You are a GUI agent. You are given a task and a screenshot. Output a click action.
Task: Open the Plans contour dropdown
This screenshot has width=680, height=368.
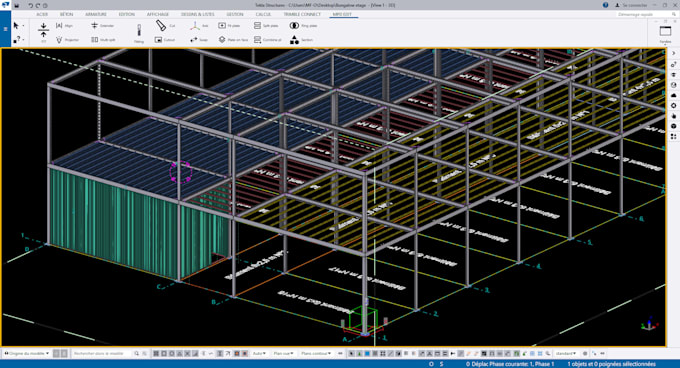316,354
